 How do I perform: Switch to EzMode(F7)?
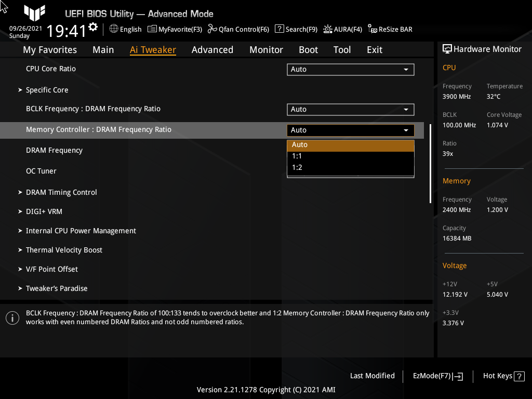pyautogui.click(x=437, y=376)
